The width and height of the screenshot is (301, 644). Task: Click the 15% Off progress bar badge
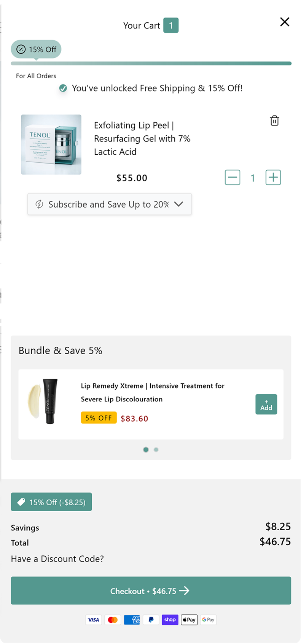pyautogui.click(x=36, y=49)
